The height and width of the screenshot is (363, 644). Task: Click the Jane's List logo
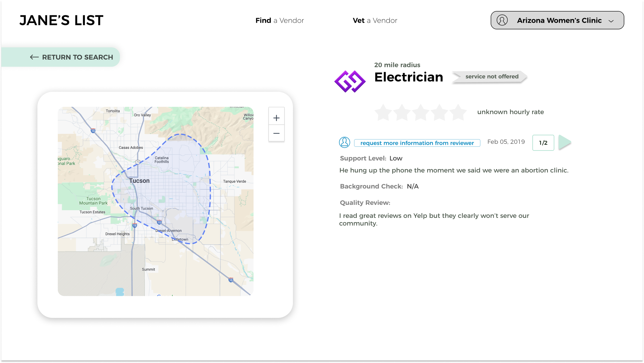pos(61,20)
